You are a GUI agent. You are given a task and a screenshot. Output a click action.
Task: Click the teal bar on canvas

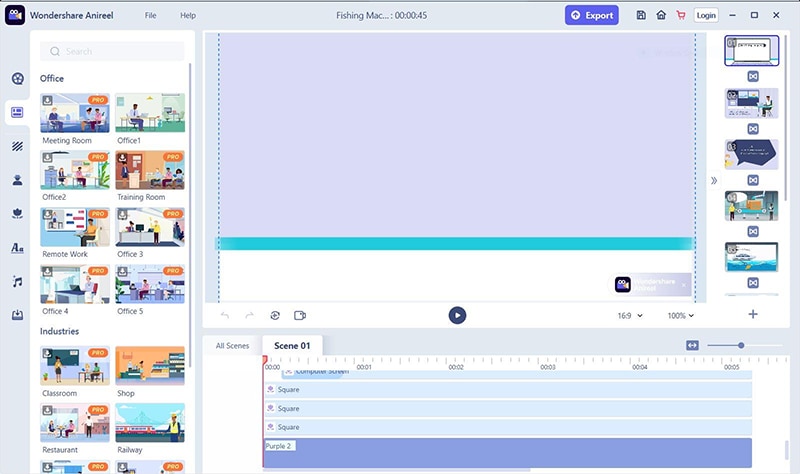coord(456,243)
